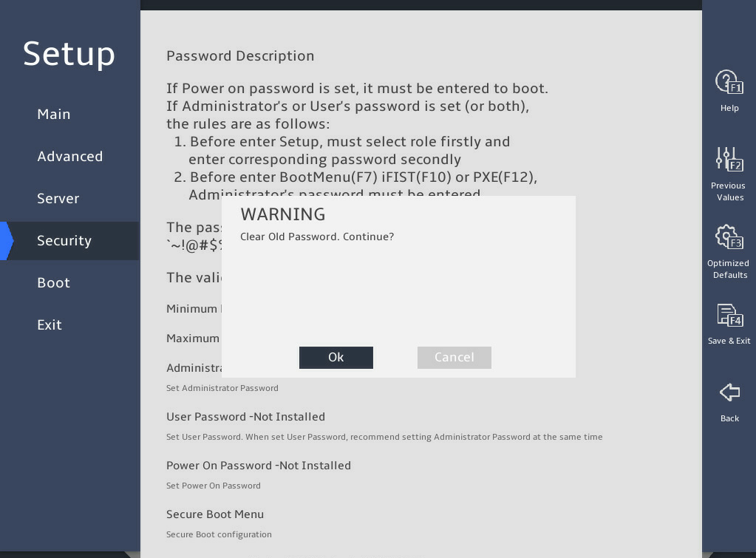Open the Main menu section

coord(53,115)
